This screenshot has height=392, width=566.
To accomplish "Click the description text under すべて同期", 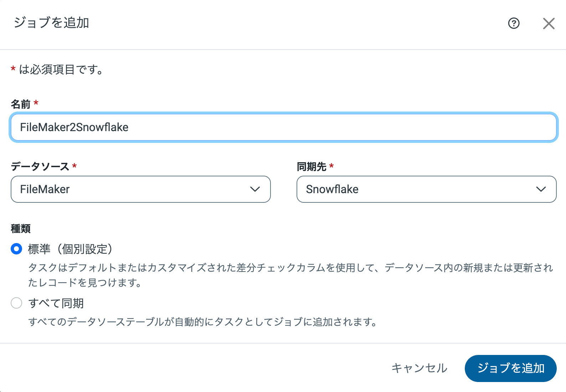I will [x=202, y=322].
